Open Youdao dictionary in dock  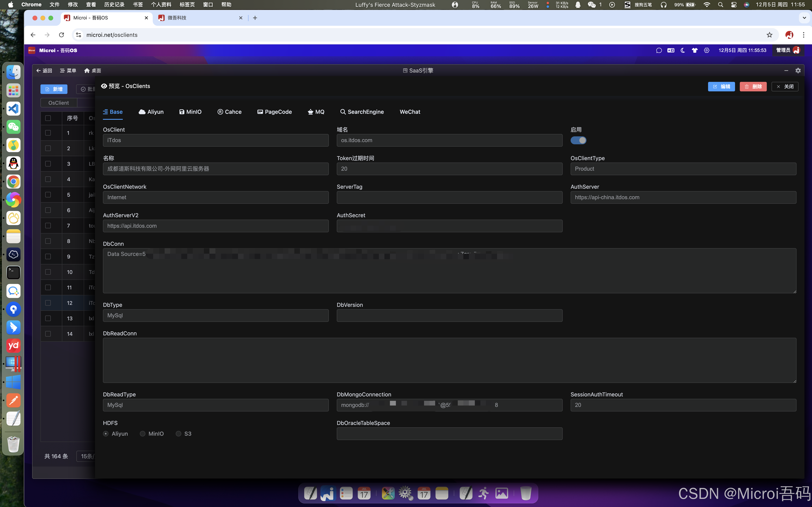(x=13, y=345)
